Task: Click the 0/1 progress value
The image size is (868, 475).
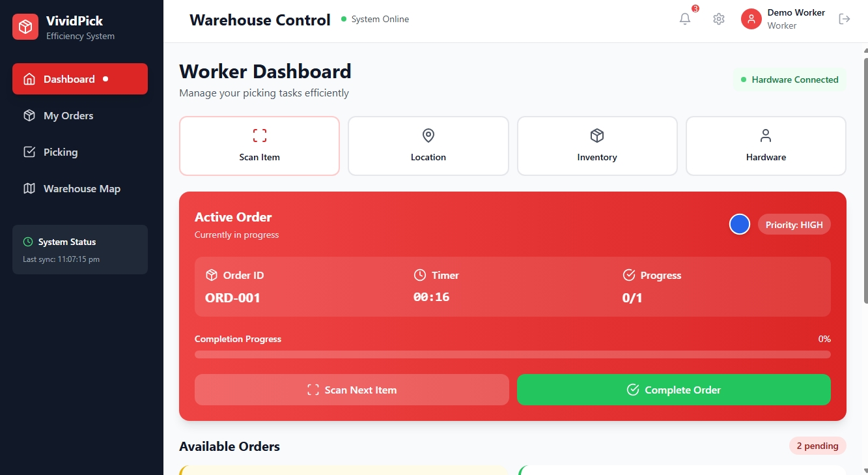Action: 632,298
